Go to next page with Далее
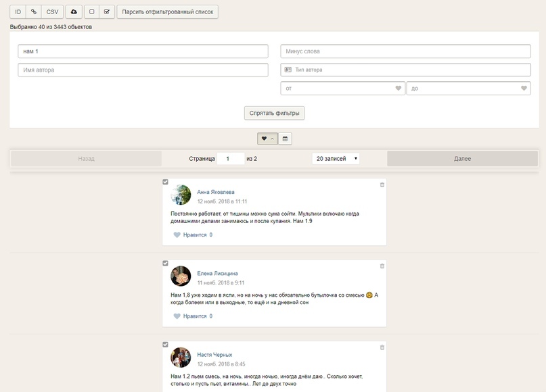This screenshot has width=546, height=392. (462, 159)
